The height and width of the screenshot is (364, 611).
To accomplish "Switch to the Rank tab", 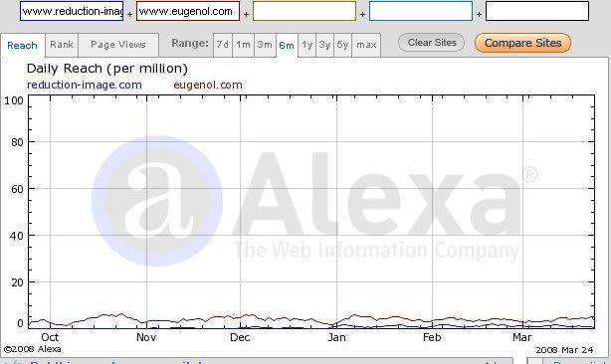I will tap(62, 45).
